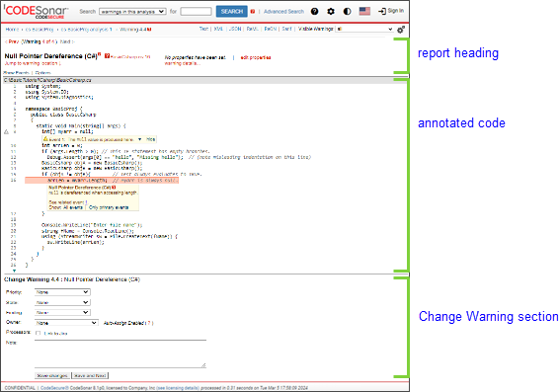Click the Auto-Assign Enabled help question mark

pos(149,323)
